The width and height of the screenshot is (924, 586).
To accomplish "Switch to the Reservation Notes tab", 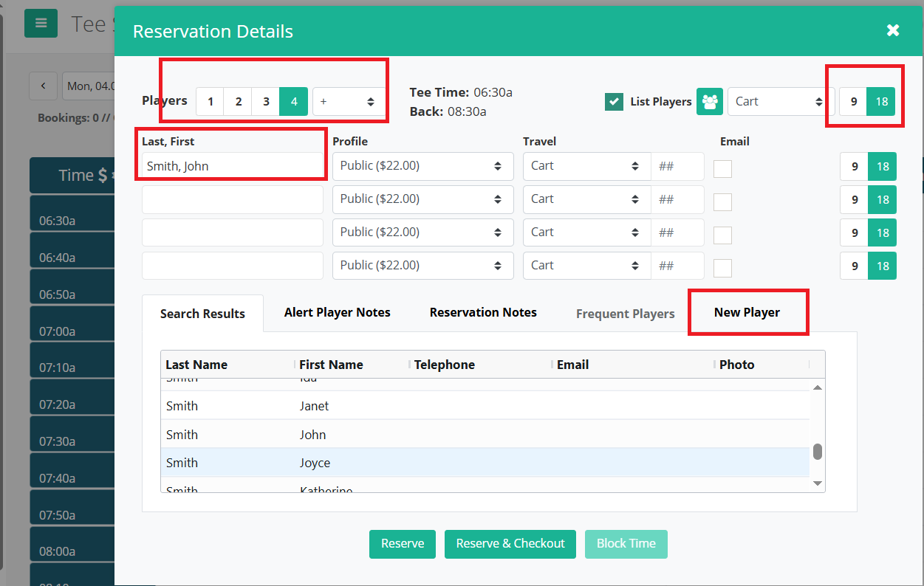I will click(483, 312).
